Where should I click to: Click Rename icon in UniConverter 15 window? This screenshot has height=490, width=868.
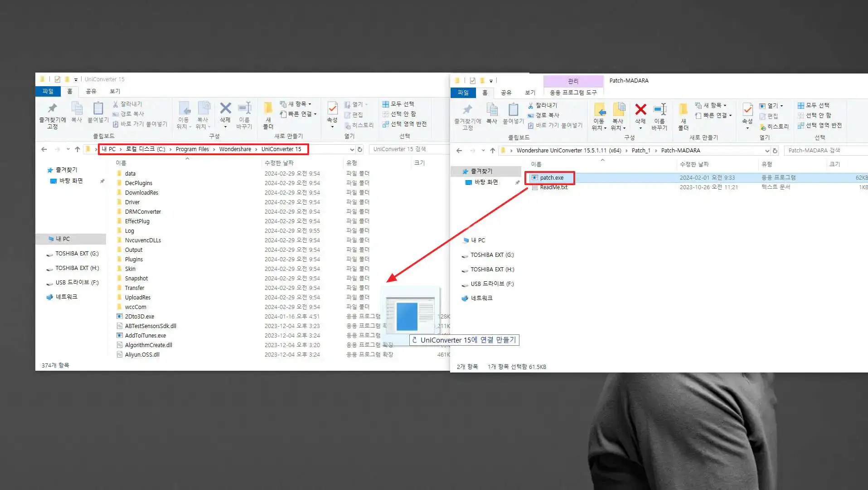[x=244, y=108]
